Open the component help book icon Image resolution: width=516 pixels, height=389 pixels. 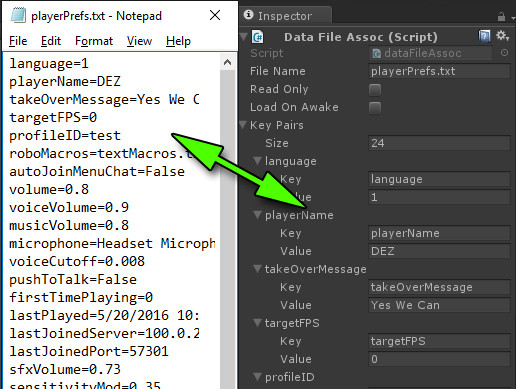coord(484,36)
